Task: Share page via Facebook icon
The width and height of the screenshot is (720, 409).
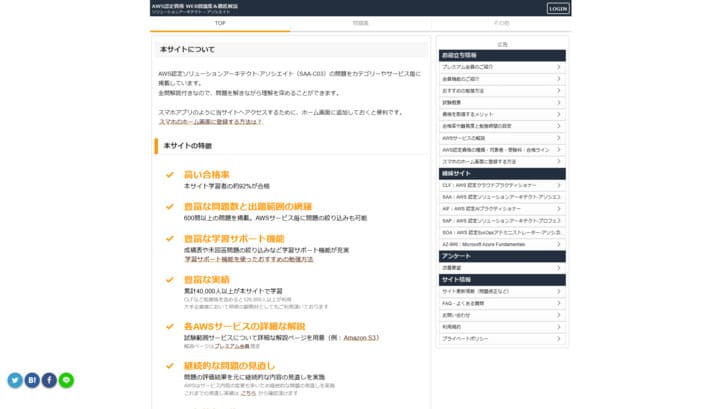Action: (49, 380)
